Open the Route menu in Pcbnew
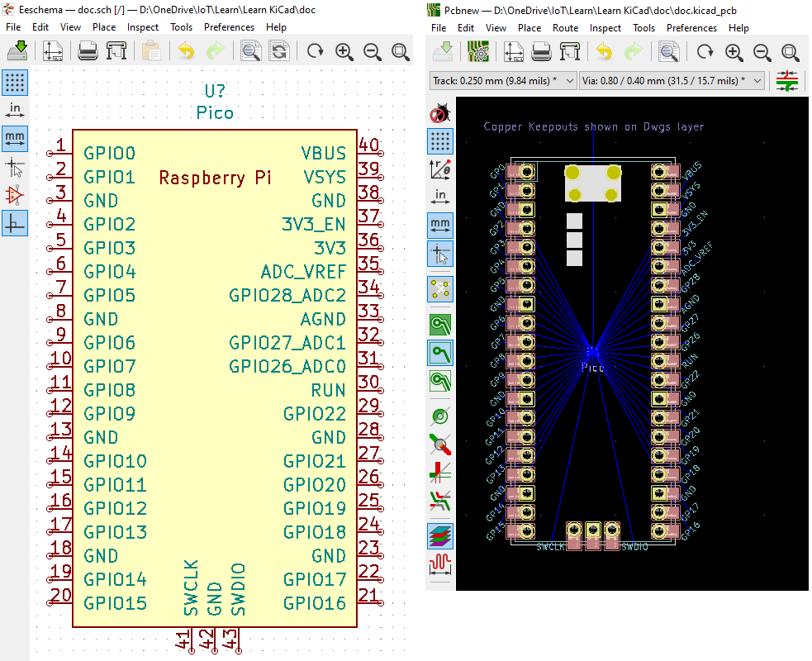 point(565,27)
